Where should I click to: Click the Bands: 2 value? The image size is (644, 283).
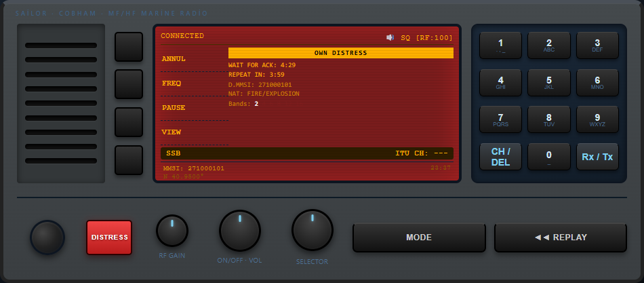click(256, 104)
